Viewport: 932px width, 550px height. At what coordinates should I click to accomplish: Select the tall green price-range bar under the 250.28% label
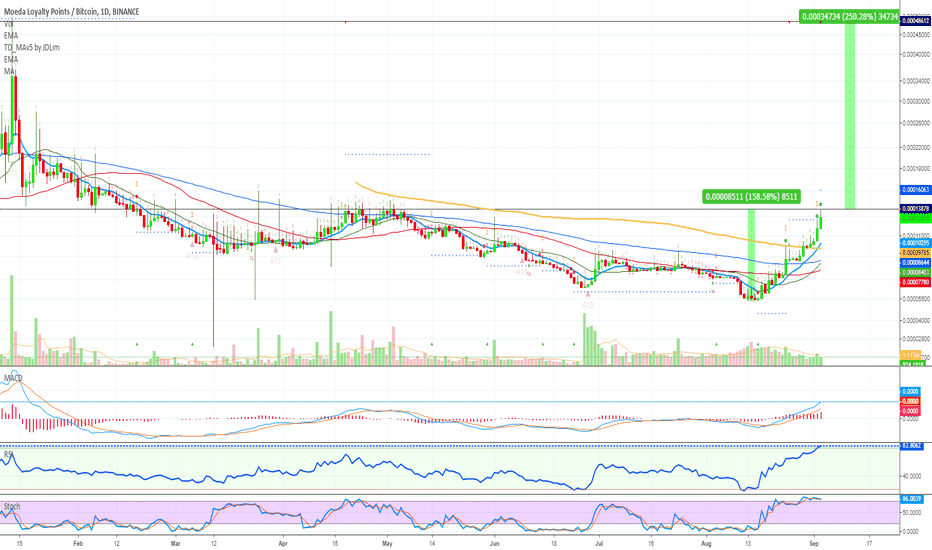point(850,115)
